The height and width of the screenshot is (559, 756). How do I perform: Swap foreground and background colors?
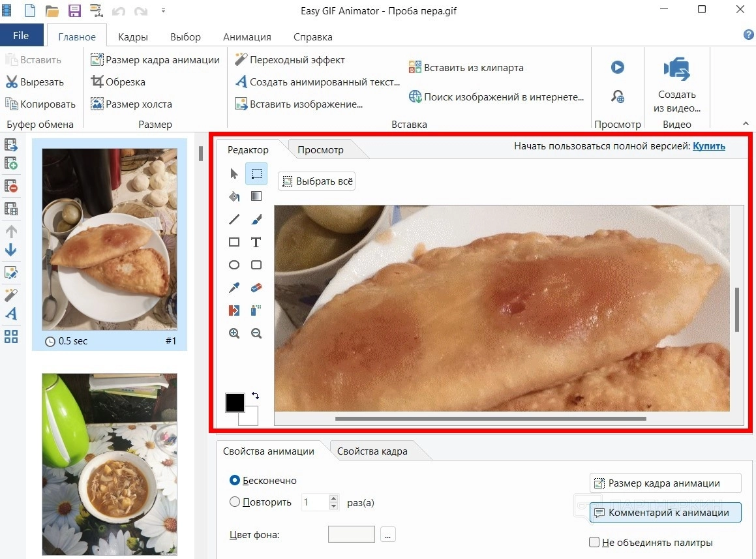tap(256, 395)
